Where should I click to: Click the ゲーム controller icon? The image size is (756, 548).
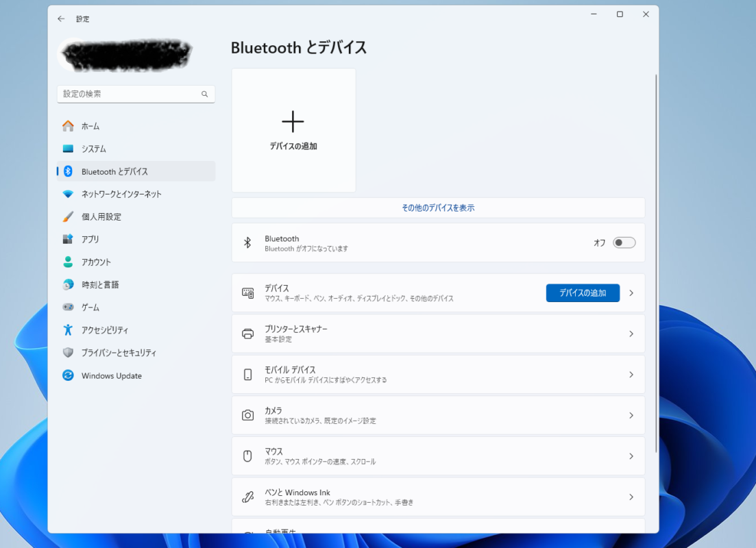68,307
